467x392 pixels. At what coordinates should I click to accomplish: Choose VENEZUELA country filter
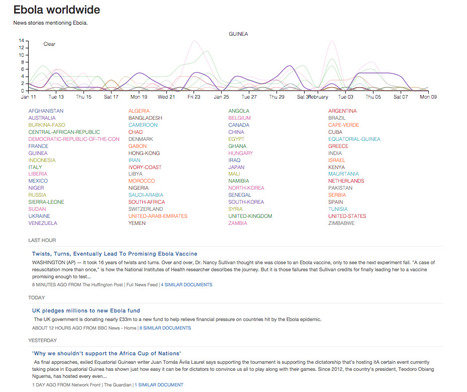(x=43, y=223)
